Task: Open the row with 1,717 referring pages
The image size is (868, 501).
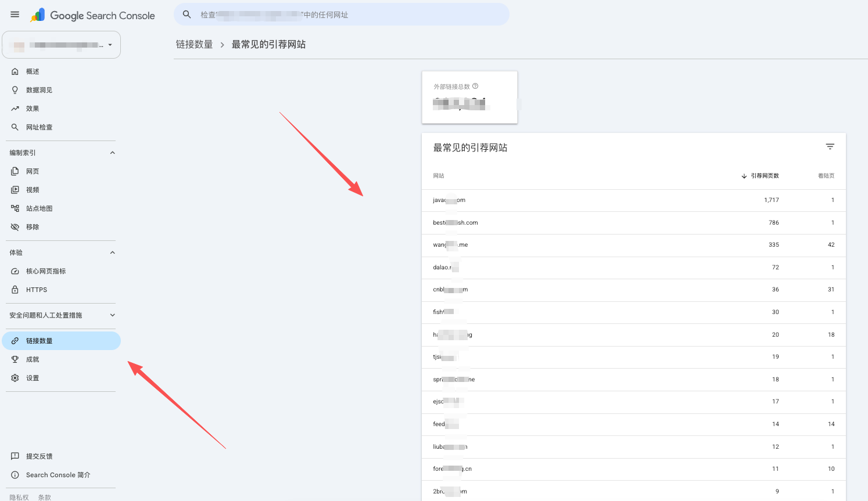Action: (634, 200)
